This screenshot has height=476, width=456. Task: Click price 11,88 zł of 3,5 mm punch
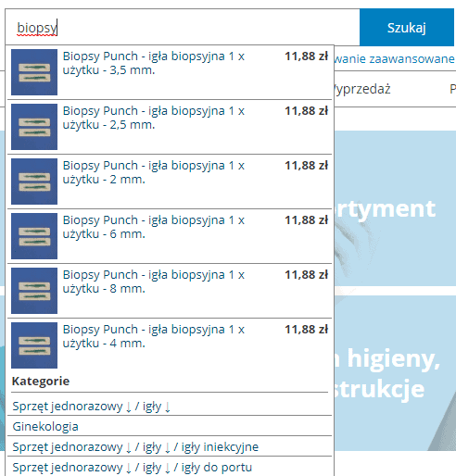(x=306, y=56)
